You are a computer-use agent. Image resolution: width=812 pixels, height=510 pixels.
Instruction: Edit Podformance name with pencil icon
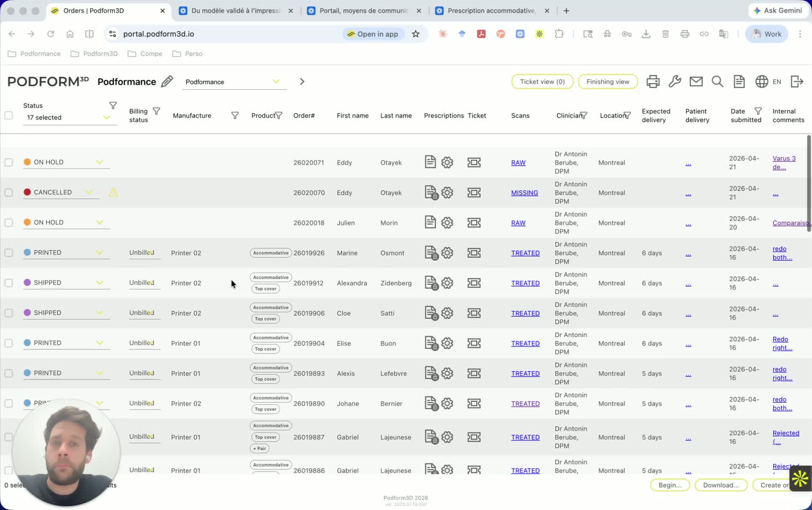tap(167, 82)
